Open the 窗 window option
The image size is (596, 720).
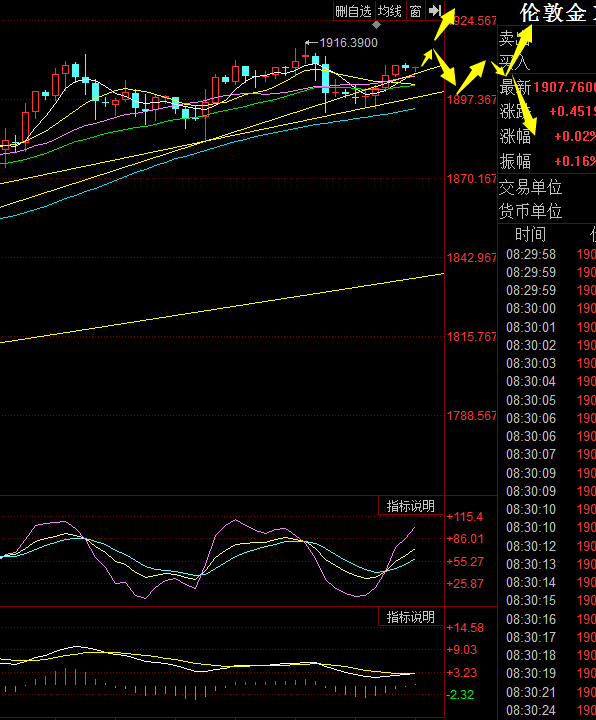point(415,11)
